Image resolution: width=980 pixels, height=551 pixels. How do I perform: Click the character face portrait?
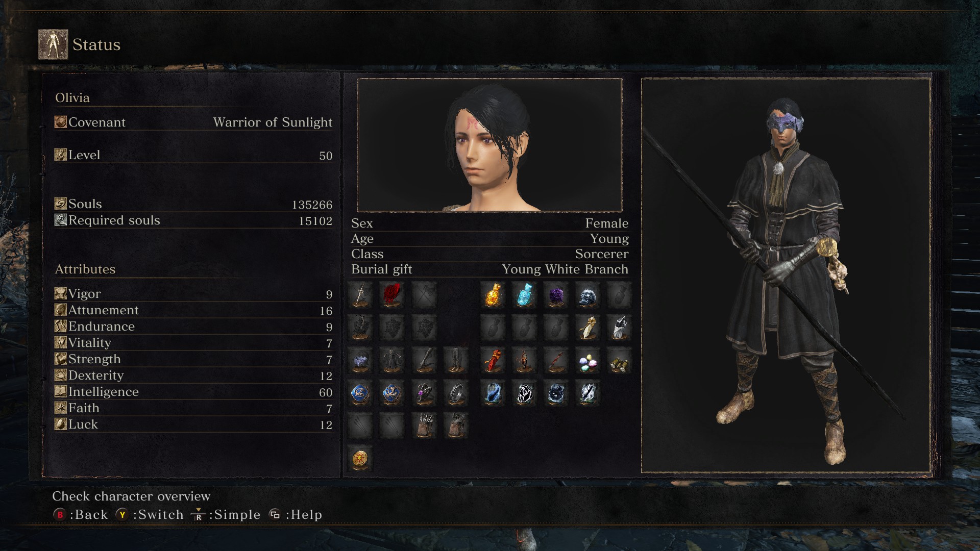489,145
